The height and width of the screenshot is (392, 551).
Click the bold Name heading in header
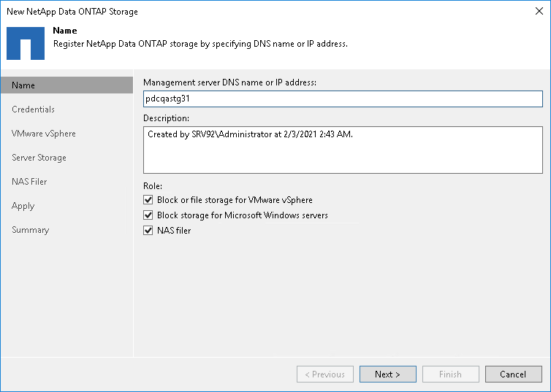(x=65, y=31)
